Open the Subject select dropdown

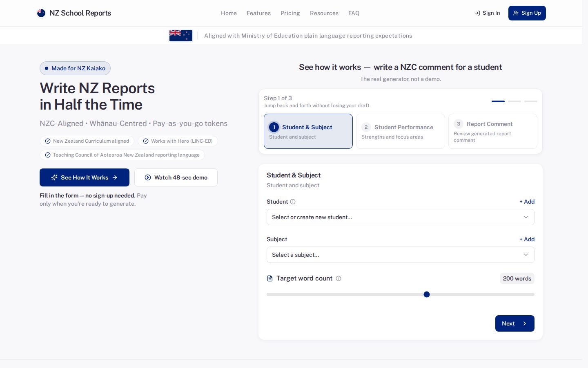pyautogui.click(x=401, y=255)
